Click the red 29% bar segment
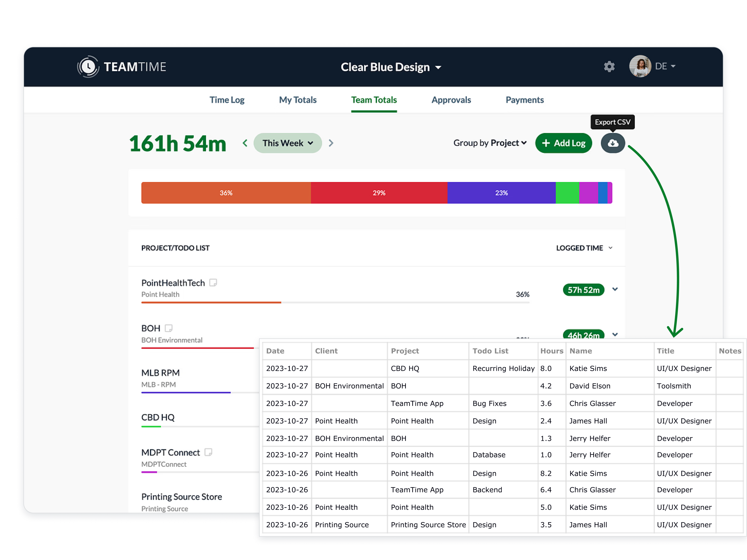The width and height of the screenshot is (747, 560). 379,193
